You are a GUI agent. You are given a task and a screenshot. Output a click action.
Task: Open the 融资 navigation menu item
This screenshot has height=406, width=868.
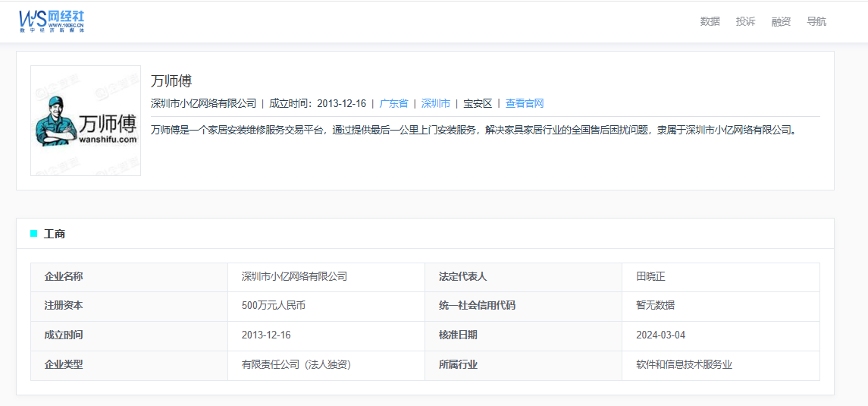[781, 21]
